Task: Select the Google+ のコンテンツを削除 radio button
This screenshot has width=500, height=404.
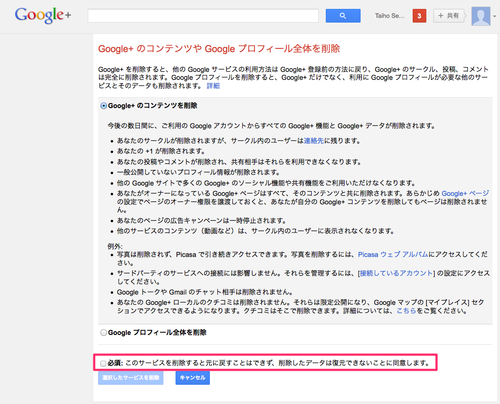Action: tap(104, 106)
